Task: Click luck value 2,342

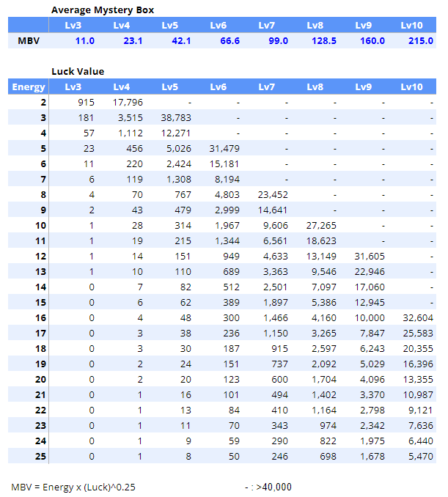Action: (372, 426)
